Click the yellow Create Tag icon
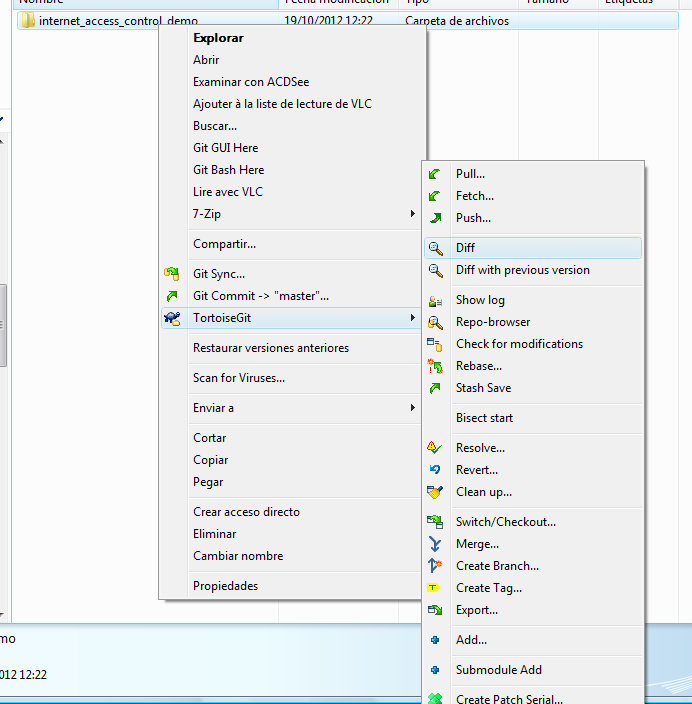Image resolution: width=692 pixels, height=704 pixels. tap(434, 588)
